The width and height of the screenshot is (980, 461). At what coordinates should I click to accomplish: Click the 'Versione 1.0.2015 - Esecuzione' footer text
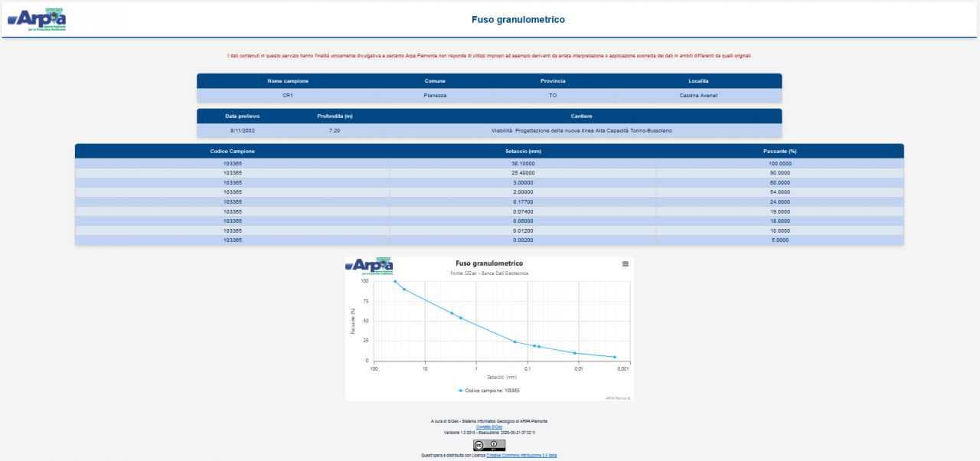(489, 433)
